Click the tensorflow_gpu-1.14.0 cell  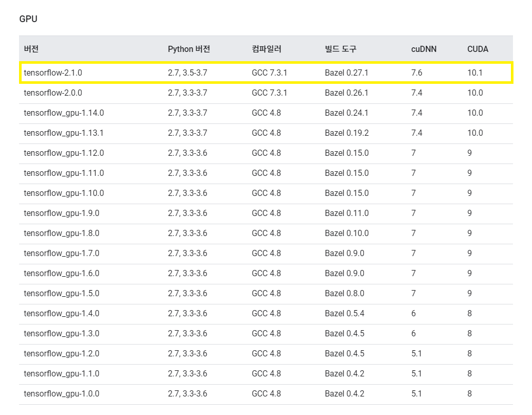click(x=64, y=113)
